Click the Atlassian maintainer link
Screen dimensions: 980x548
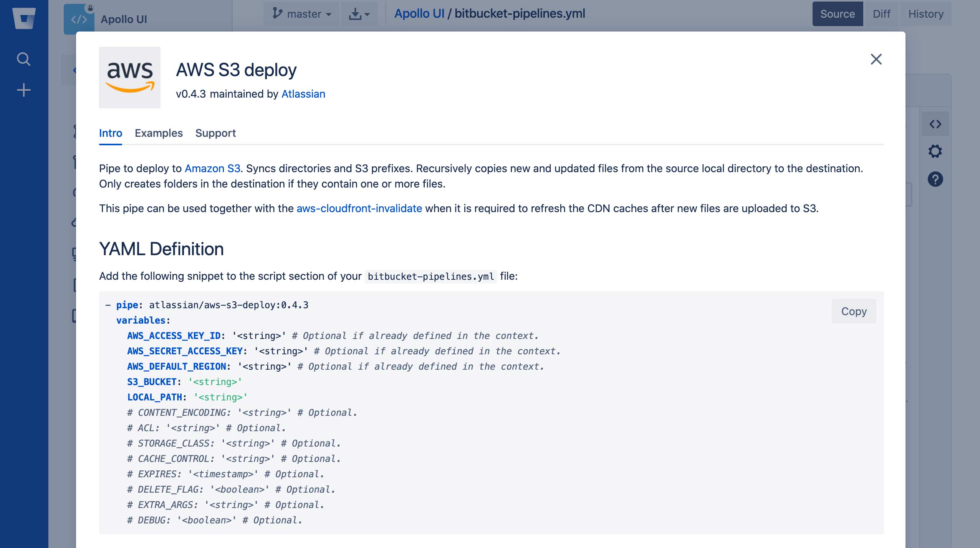tap(303, 94)
